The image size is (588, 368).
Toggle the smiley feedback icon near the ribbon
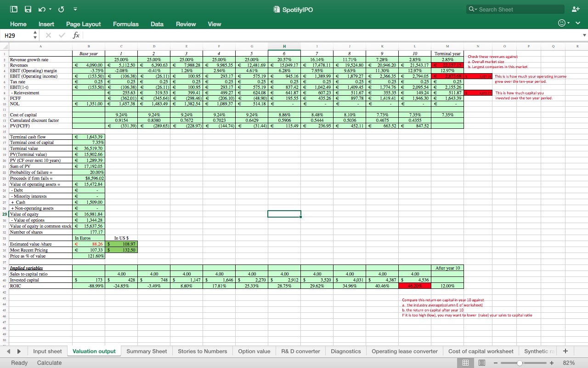click(561, 22)
